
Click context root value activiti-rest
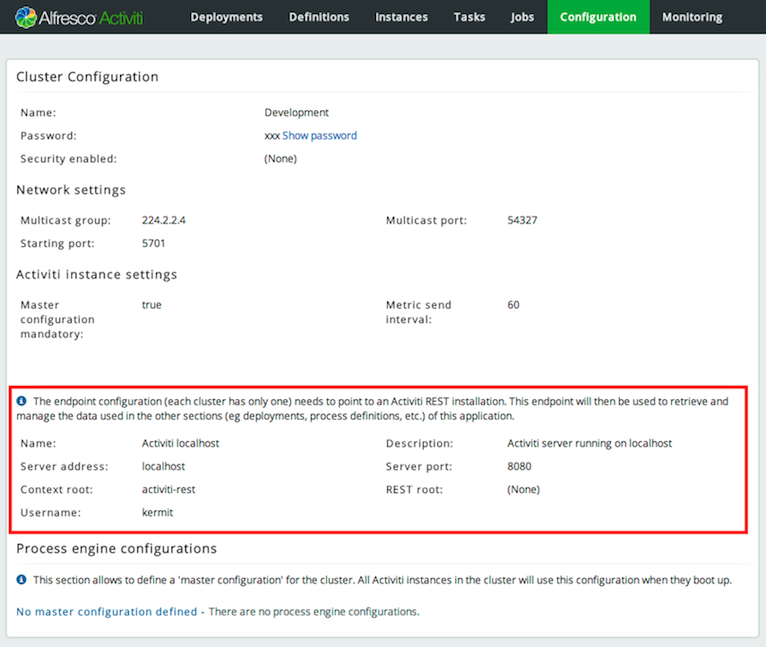pyautogui.click(x=169, y=489)
